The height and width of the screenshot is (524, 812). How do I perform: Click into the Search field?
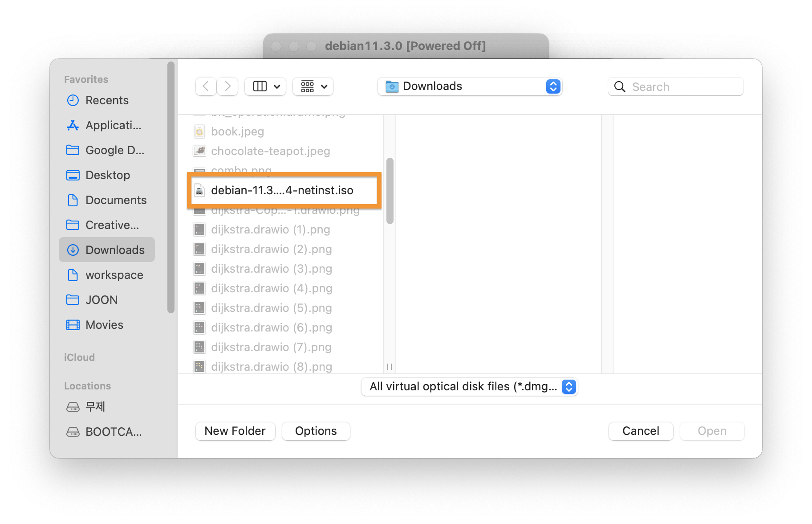tap(681, 86)
